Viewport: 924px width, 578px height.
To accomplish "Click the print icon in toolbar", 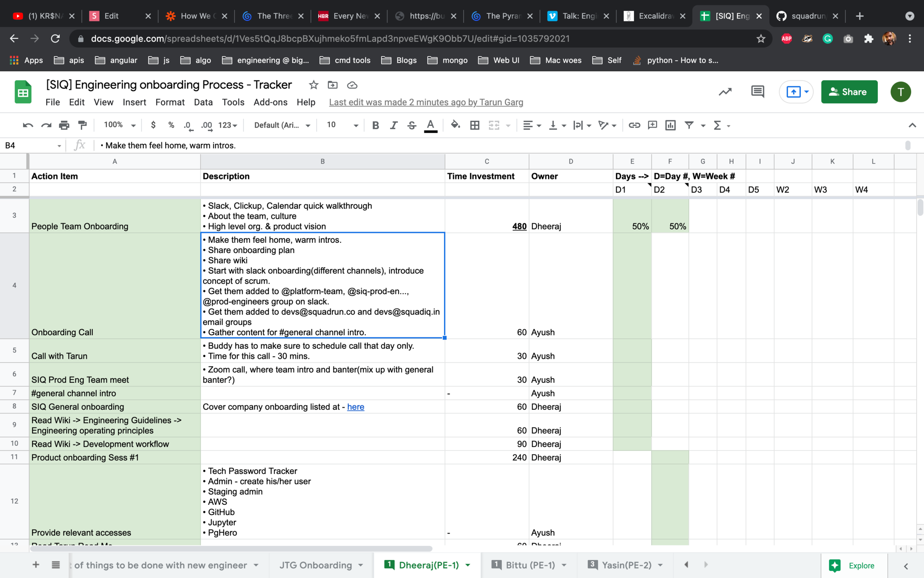I will 64,125.
